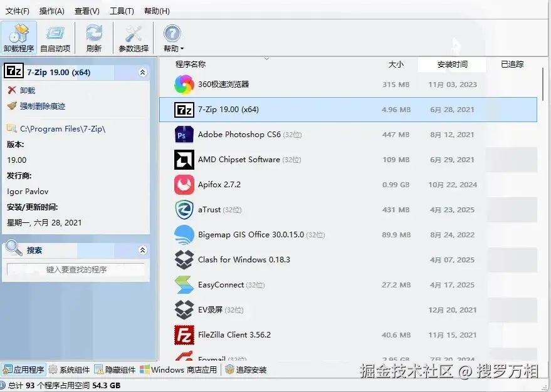Select the EV录屏 box icon
The image size is (551, 392).
pos(184,310)
